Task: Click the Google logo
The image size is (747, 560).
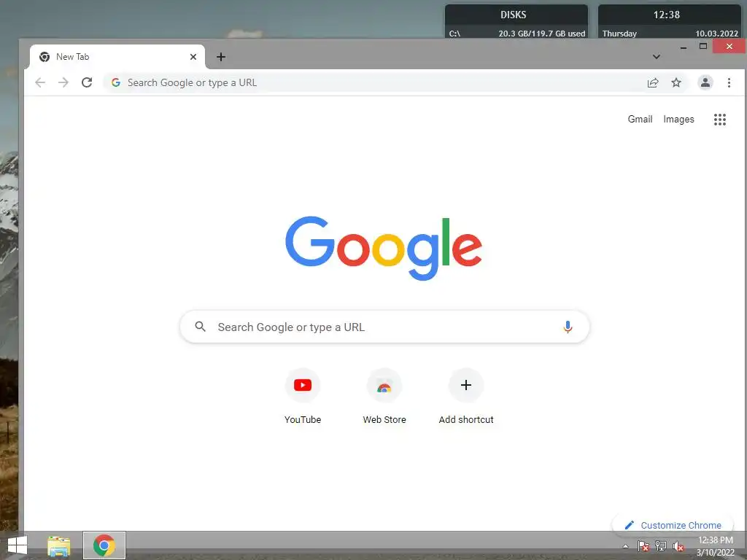Action: click(x=384, y=248)
